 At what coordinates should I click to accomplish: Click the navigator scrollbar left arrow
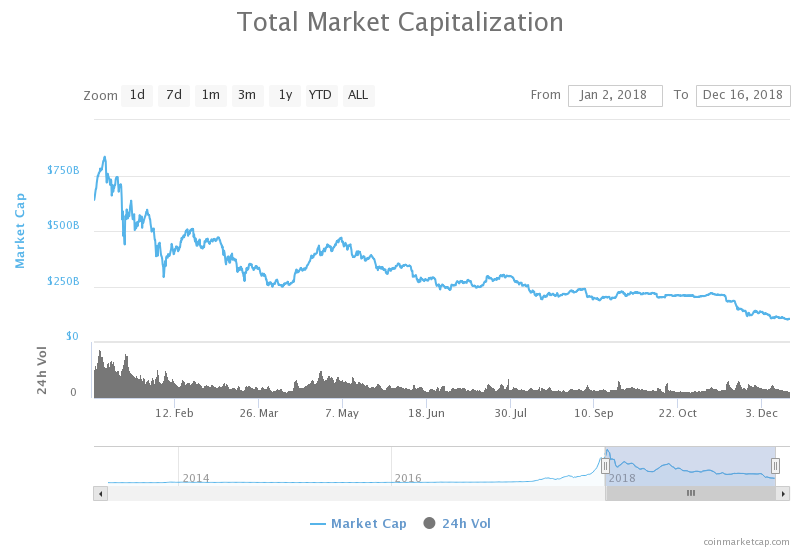100,493
